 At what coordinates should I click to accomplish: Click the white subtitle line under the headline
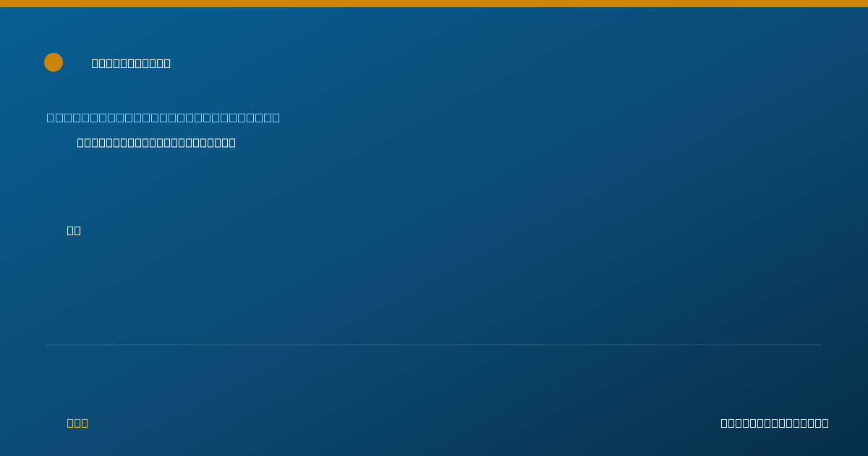(x=156, y=143)
